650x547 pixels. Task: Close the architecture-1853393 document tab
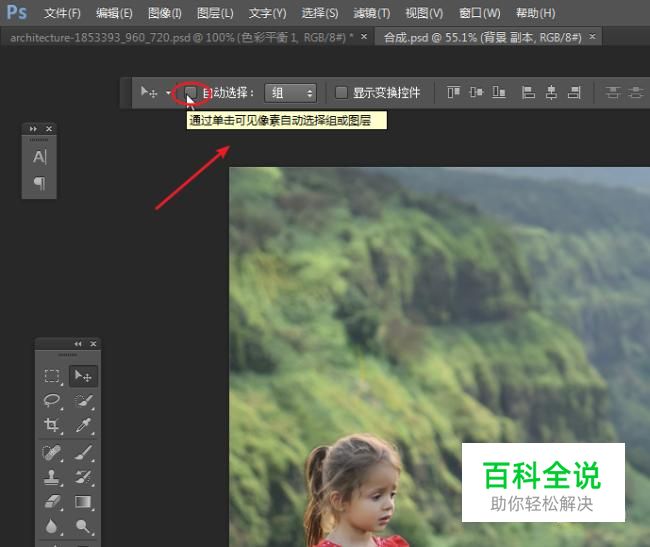(364, 37)
